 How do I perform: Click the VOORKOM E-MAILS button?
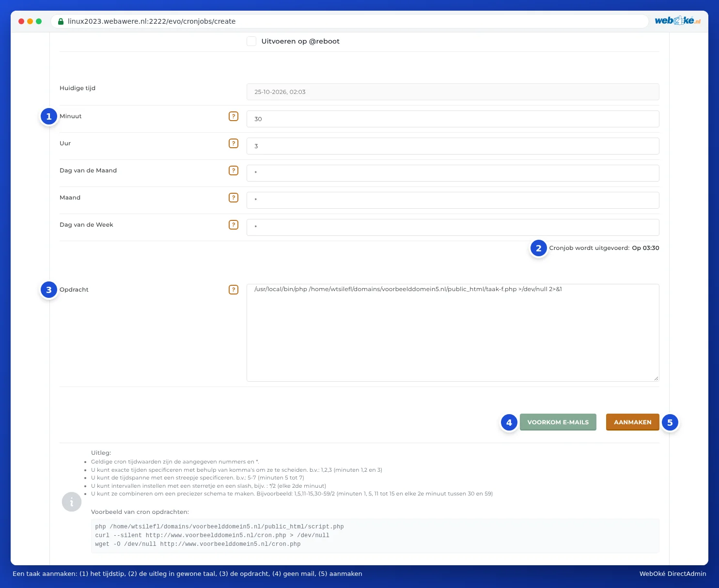[x=558, y=422]
